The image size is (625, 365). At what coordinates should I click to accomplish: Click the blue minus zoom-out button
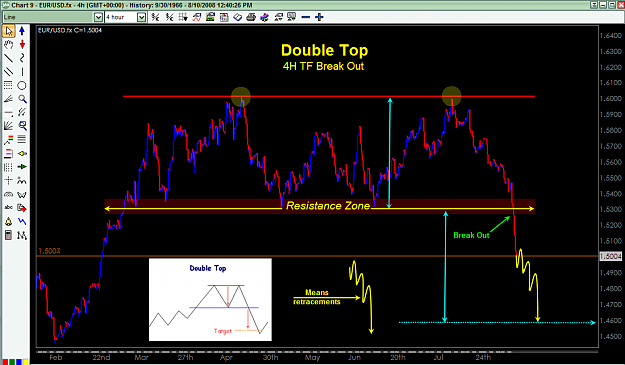[x=306, y=17]
